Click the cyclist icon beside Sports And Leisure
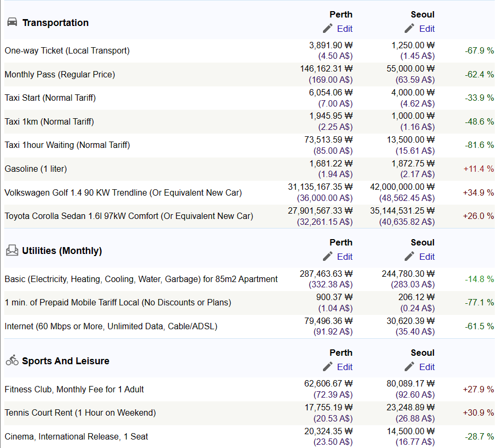Viewport: 498px width, 448px height. click(12, 361)
